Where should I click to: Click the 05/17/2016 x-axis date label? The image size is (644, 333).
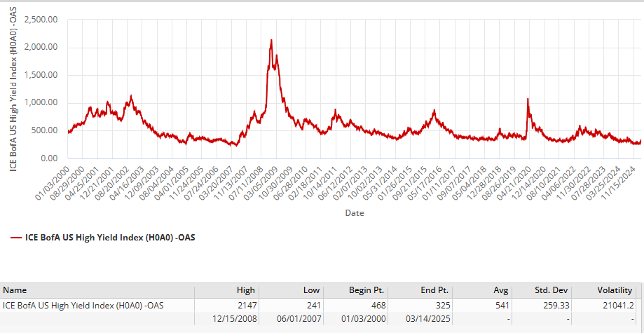click(x=425, y=184)
